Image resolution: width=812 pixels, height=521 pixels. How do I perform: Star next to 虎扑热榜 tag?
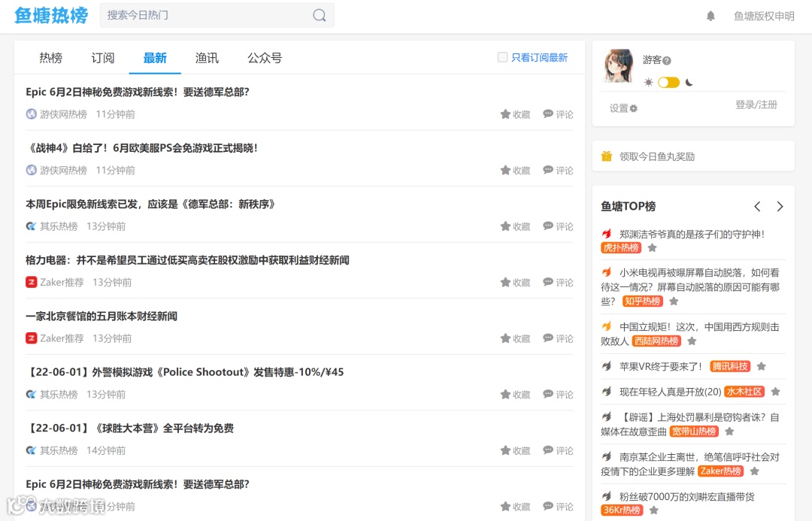coord(653,247)
